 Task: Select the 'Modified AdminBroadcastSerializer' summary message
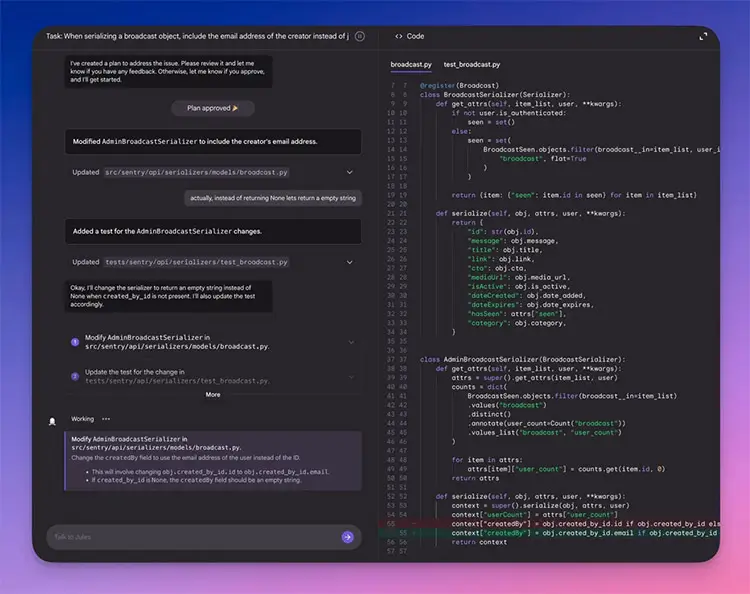click(x=213, y=142)
